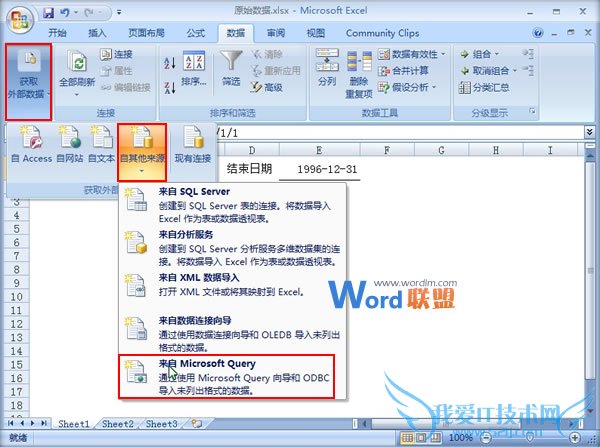This screenshot has width=600, height=447.
Task: Open the 排序 sort dialog
Action: click(194, 69)
